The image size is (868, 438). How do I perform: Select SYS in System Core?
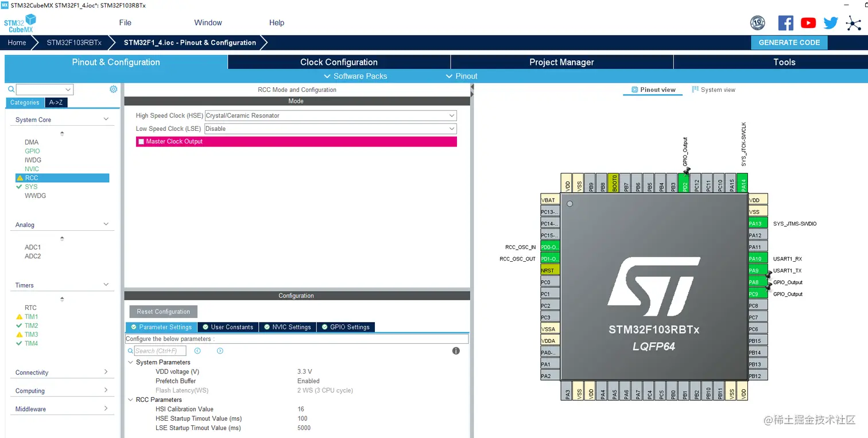[x=31, y=187]
